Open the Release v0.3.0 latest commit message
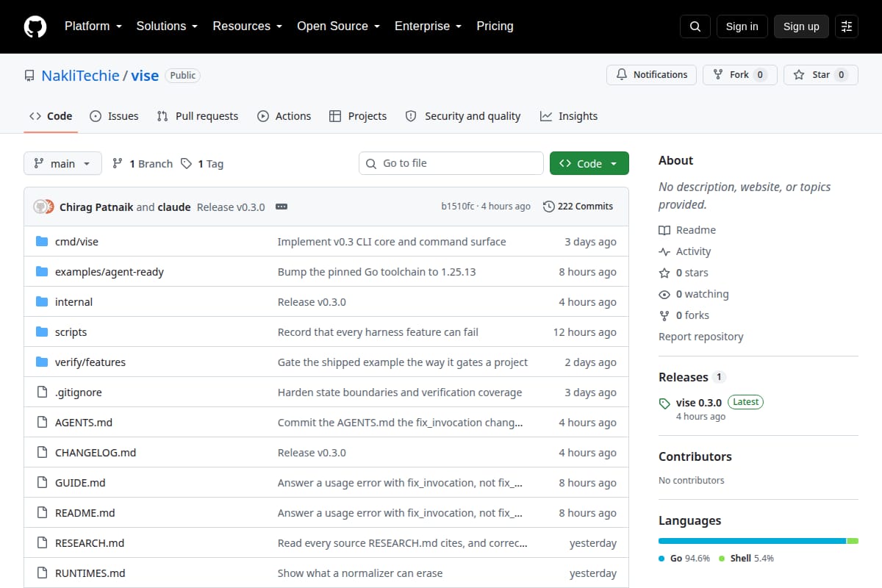Image resolution: width=882 pixels, height=588 pixels. [231, 207]
